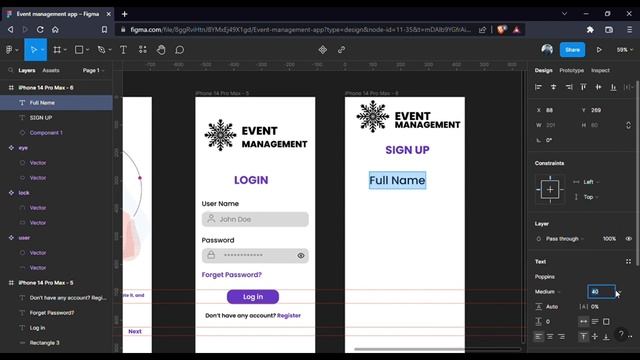Toggle auto height text resizing
The image size is (640, 360).
[595, 322]
